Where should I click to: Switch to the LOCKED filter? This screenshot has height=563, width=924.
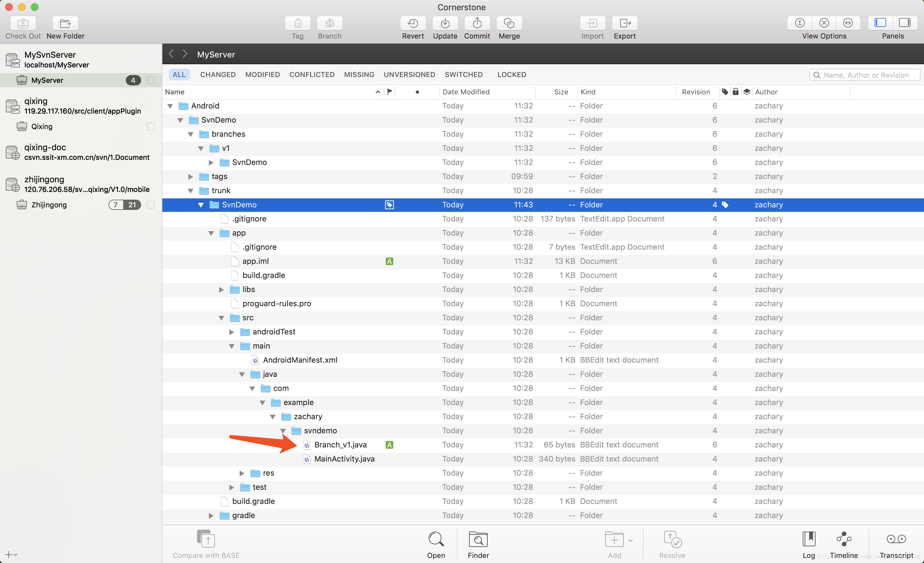[511, 75]
